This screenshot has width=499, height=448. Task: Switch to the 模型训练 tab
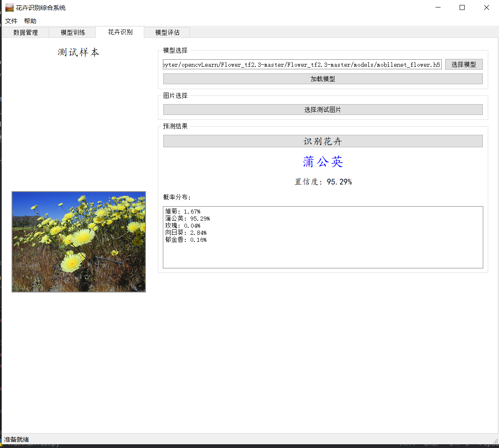click(73, 32)
